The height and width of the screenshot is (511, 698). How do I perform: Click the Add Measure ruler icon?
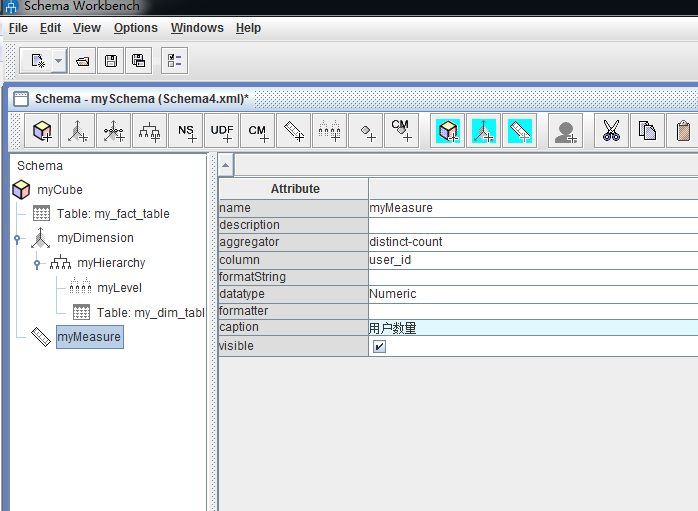[294, 131]
